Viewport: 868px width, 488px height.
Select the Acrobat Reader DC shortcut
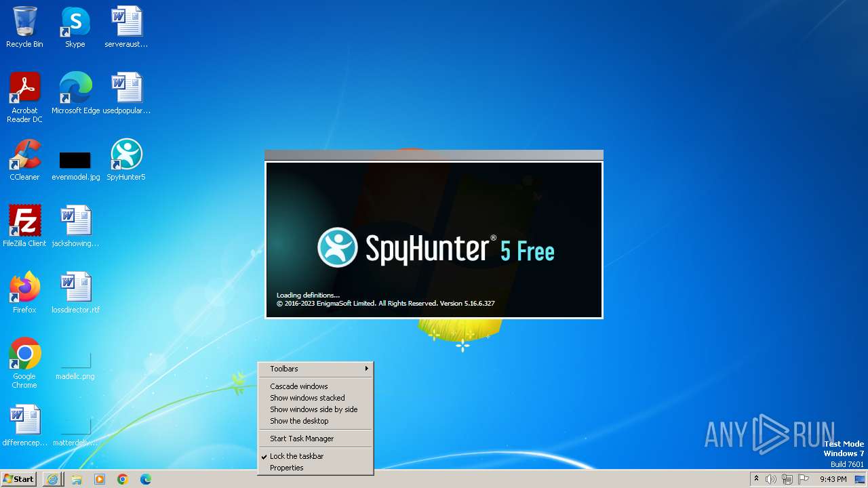click(x=24, y=97)
